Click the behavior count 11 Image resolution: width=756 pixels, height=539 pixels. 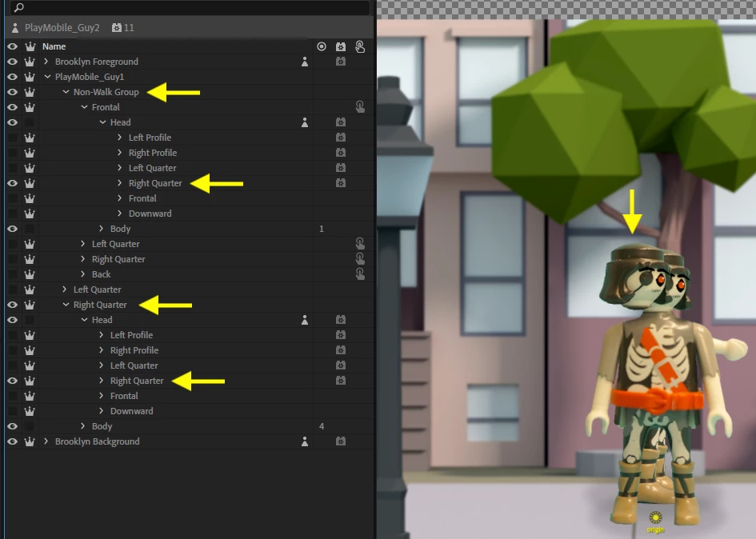pyautogui.click(x=129, y=28)
